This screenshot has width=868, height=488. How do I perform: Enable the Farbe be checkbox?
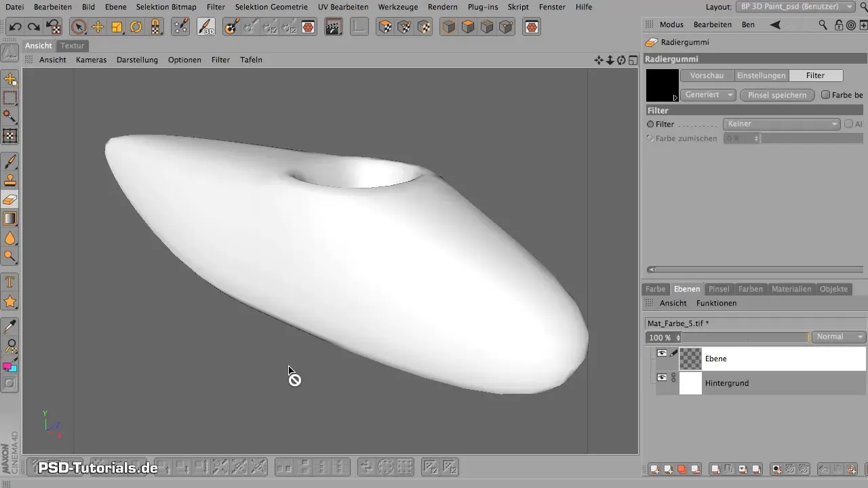(825, 95)
